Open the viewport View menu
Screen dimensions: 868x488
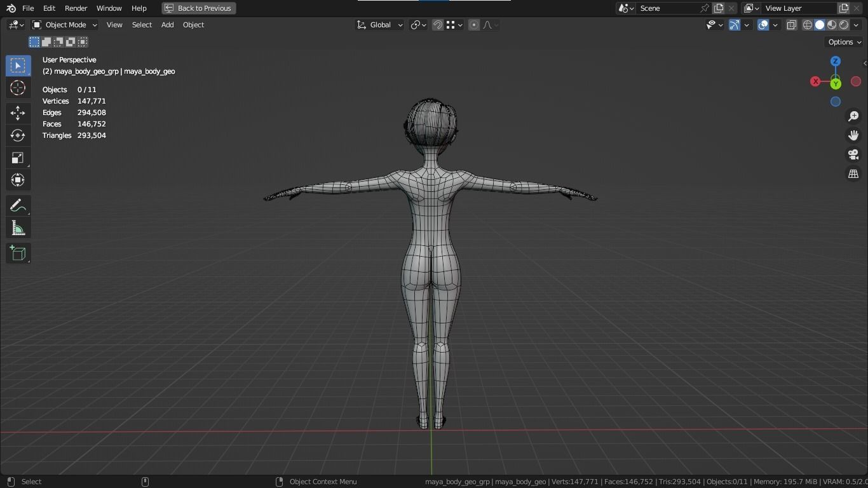tap(114, 25)
